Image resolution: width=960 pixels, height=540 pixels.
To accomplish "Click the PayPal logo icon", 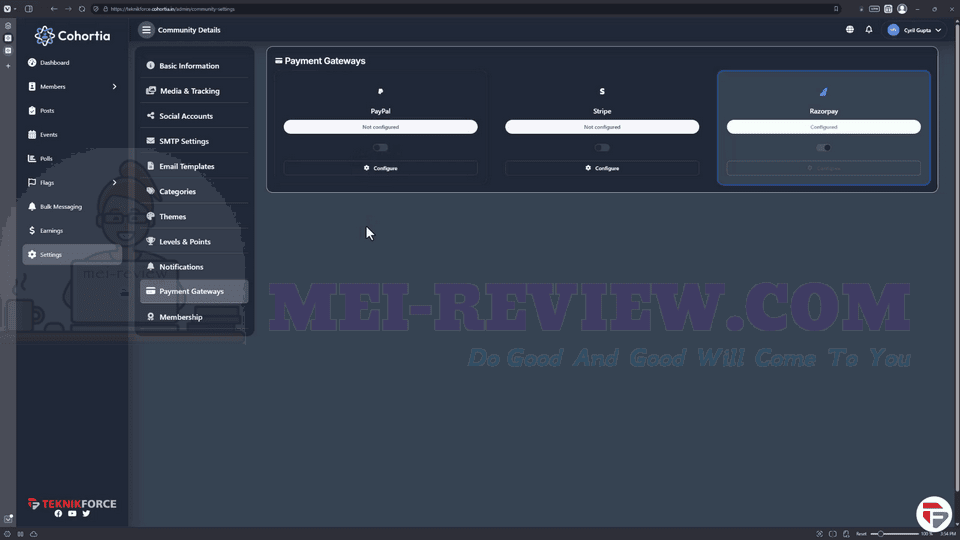I will 380,91.
